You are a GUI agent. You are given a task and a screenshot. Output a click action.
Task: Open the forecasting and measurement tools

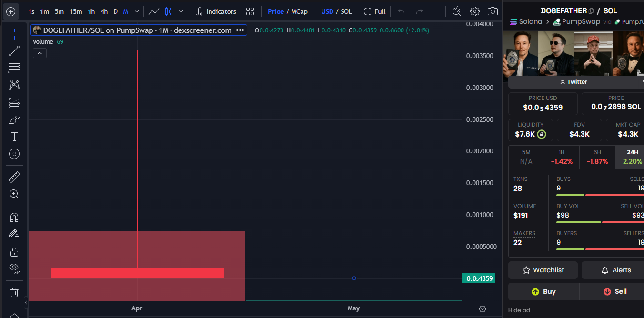pyautogui.click(x=14, y=102)
